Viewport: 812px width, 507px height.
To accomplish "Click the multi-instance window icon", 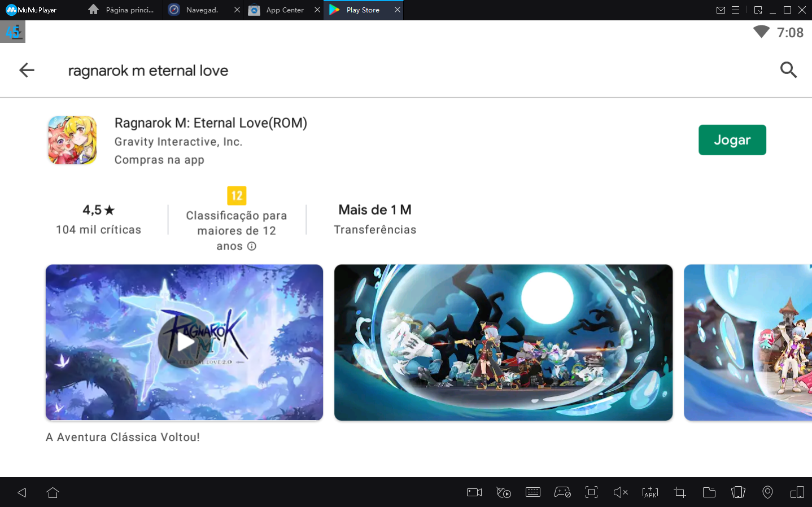I will point(797,492).
